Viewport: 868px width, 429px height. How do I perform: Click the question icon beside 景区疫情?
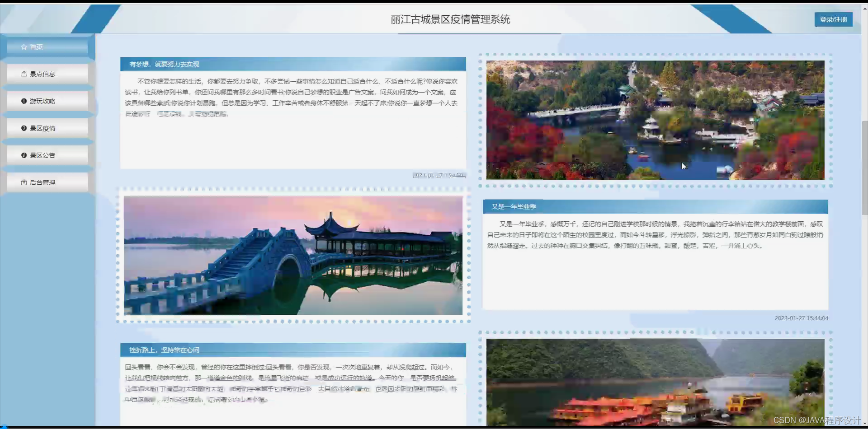point(24,128)
